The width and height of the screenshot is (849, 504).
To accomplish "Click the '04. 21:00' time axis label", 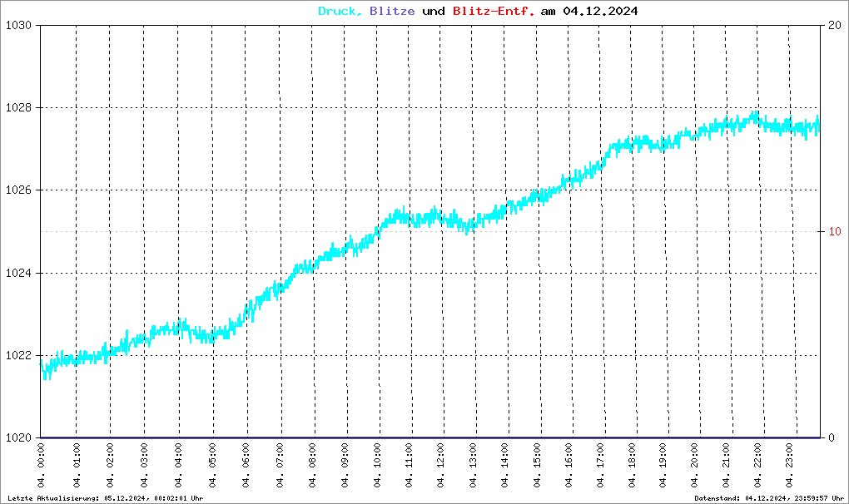I will (727, 466).
